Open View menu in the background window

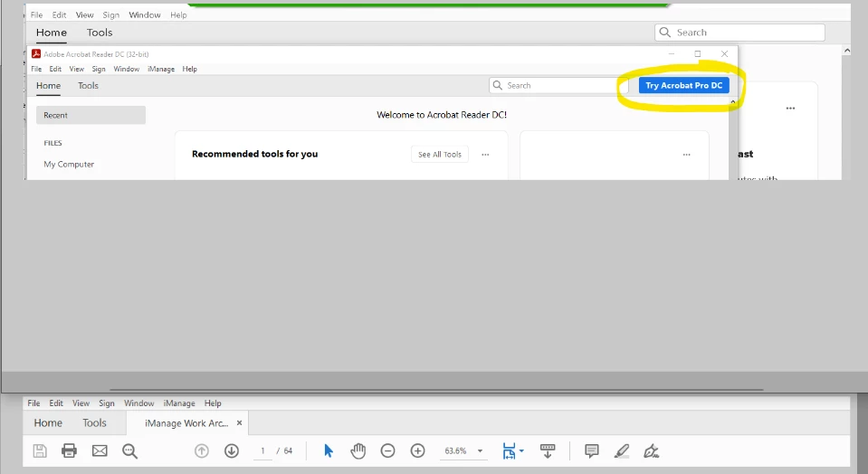pyautogui.click(x=85, y=15)
